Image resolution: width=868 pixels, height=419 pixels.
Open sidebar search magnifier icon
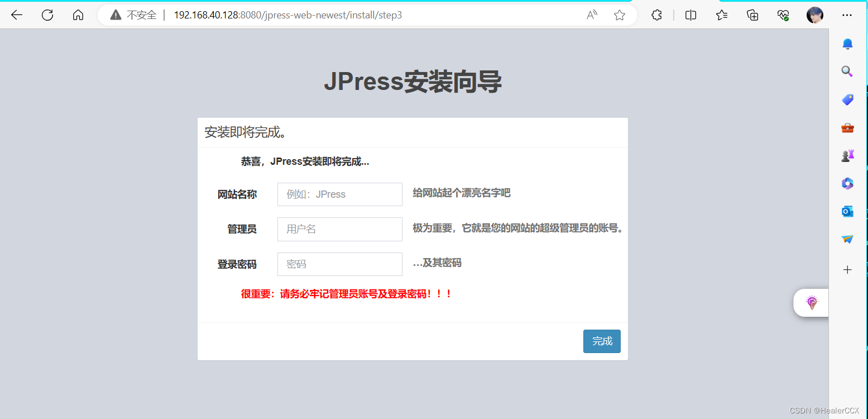(x=847, y=72)
